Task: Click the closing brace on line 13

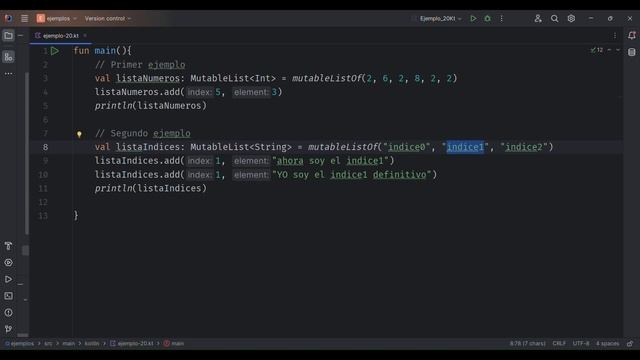Action: (x=76, y=216)
